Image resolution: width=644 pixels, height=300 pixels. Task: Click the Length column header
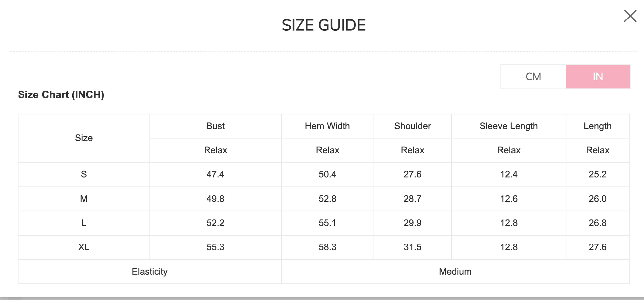pos(597,126)
